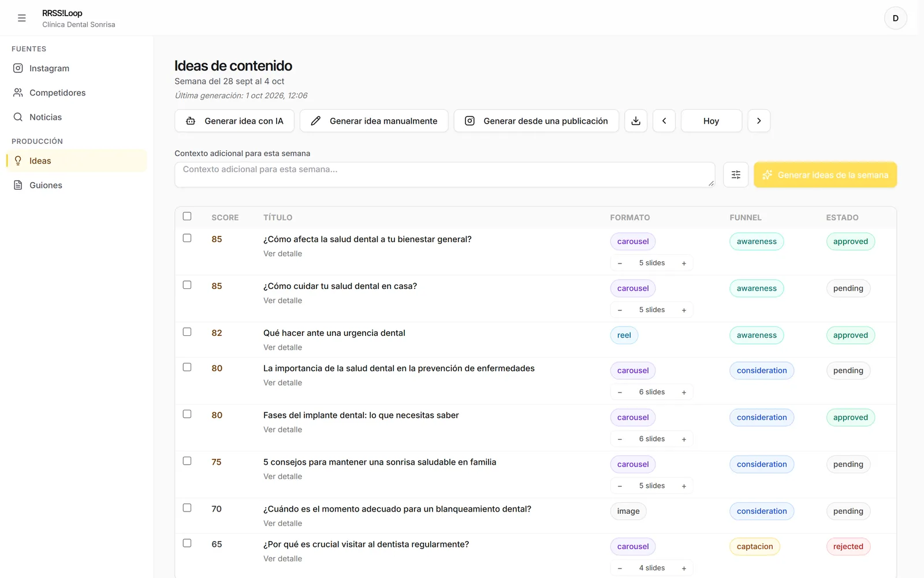Click the ESTADO column header

(x=842, y=217)
